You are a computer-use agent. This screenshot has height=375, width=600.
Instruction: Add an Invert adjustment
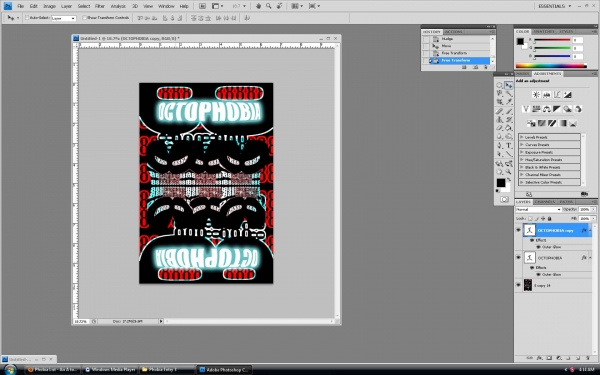[x=531, y=124]
